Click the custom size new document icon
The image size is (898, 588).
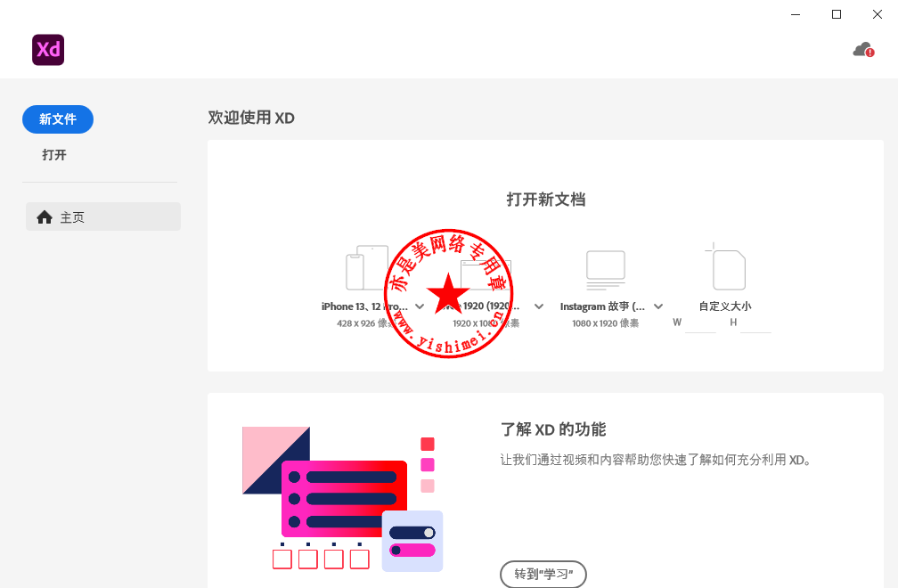(725, 266)
